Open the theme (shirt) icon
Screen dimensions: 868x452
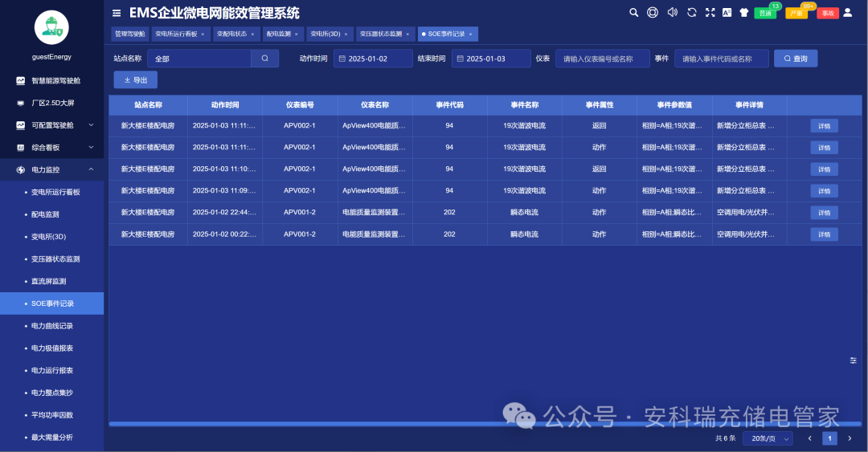click(744, 12)
